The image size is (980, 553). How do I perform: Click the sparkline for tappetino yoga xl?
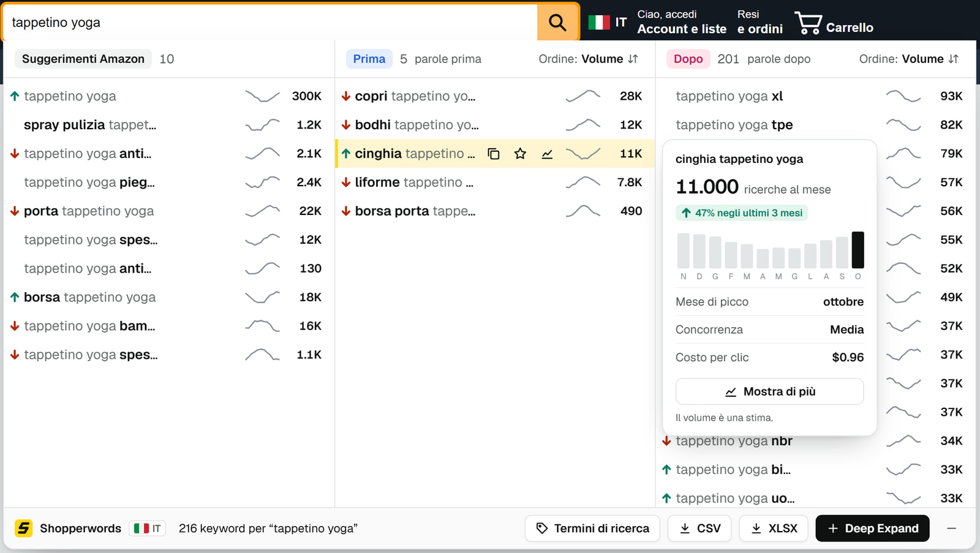[903, 96]
